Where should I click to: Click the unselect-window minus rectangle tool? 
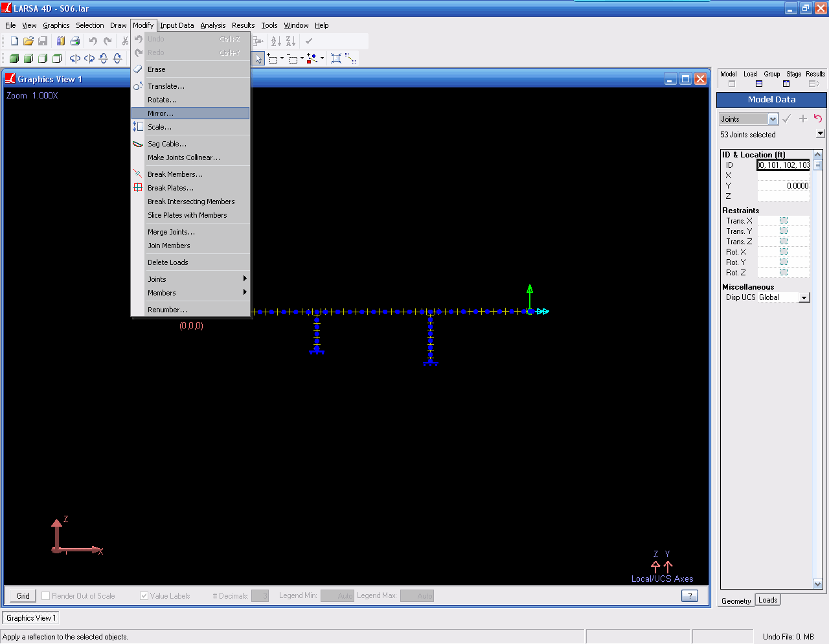click(x=293, y=59)
